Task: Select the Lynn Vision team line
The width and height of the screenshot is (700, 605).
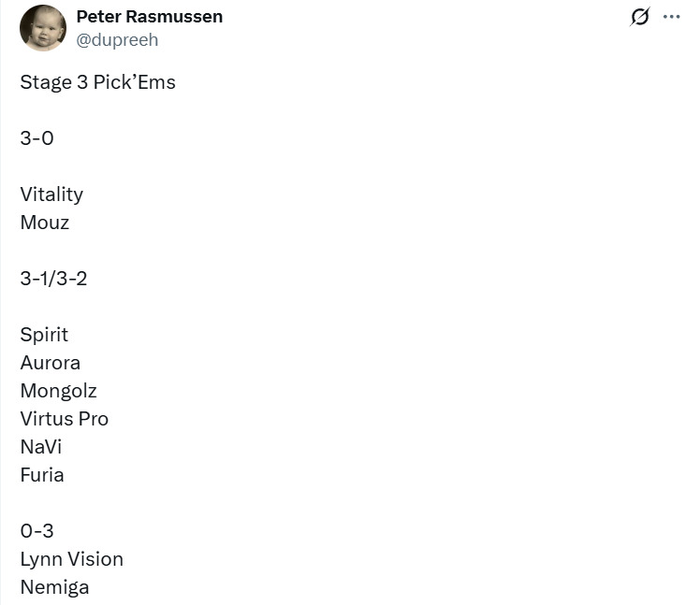Action: pos(72,559)
